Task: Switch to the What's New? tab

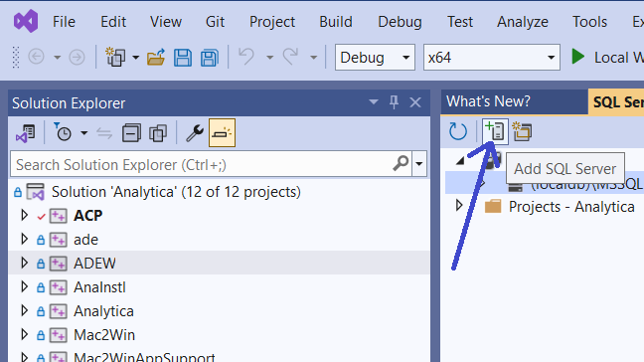Action: [488, 101]
